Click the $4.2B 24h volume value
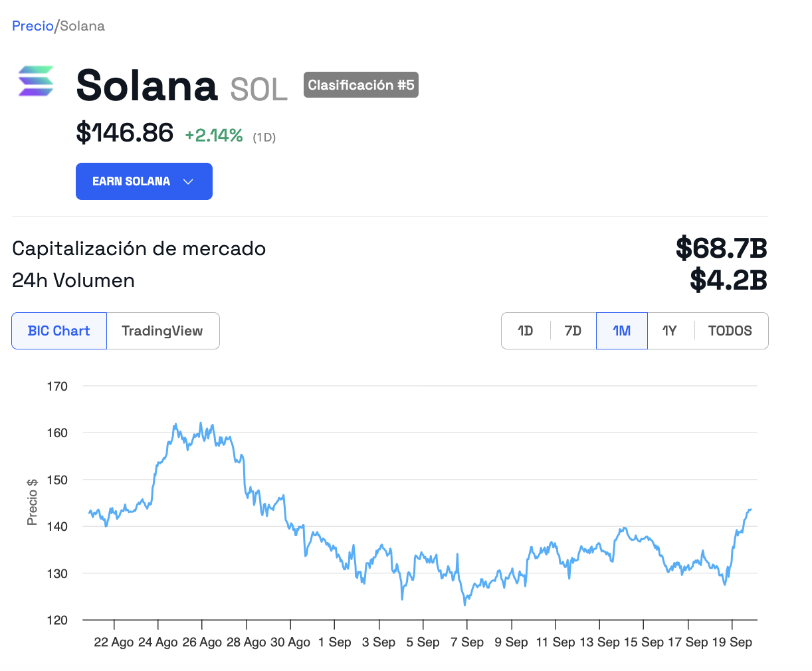Image resolution: width=812 pixels, height=671 pixels. tap(728, 280)
